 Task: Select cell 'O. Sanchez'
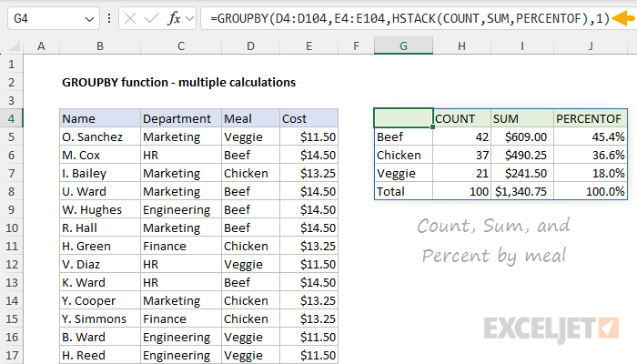pos(100,136)
